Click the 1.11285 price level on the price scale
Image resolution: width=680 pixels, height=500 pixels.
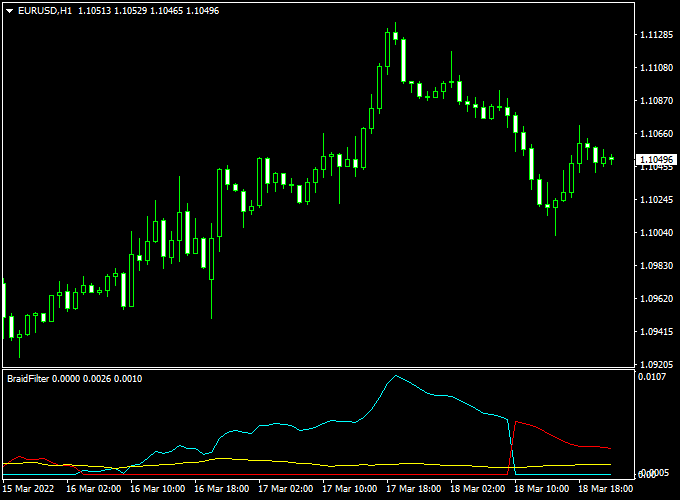click(657, 35)
